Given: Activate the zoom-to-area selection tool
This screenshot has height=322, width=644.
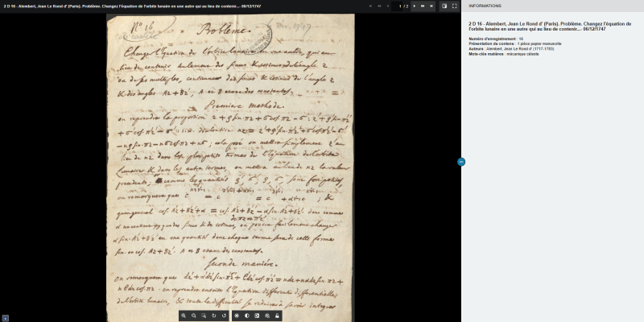Looking at the screenshot, I should 204,316.
